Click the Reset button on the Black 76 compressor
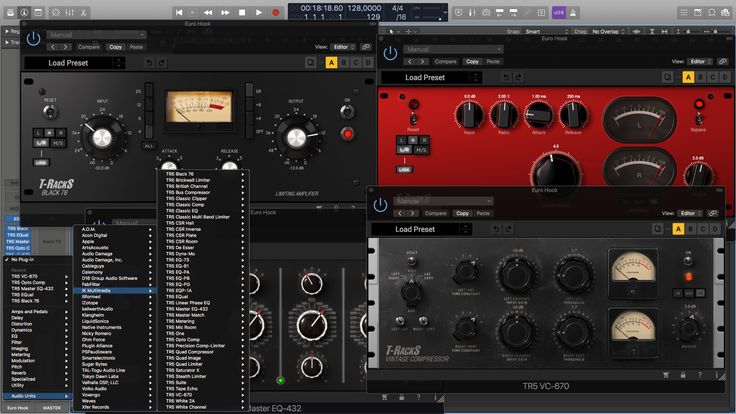Screen dimensions: 736x414 pos(49,109)
